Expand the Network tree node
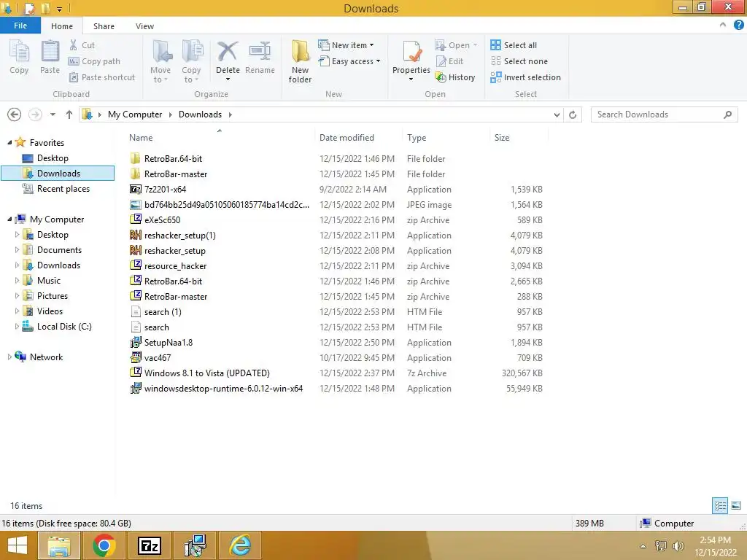Image resolution: width=747 pixels, height=560 pixels. [9, 357]
